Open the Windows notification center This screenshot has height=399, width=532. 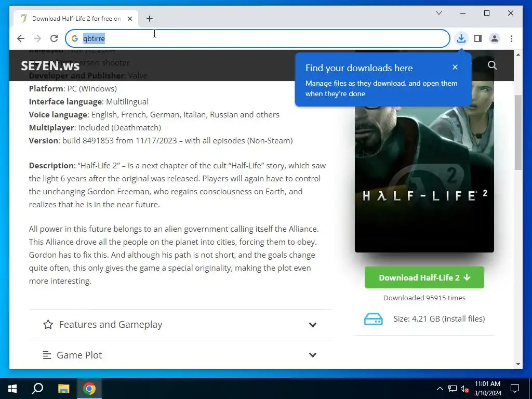[x=515, y=389]
